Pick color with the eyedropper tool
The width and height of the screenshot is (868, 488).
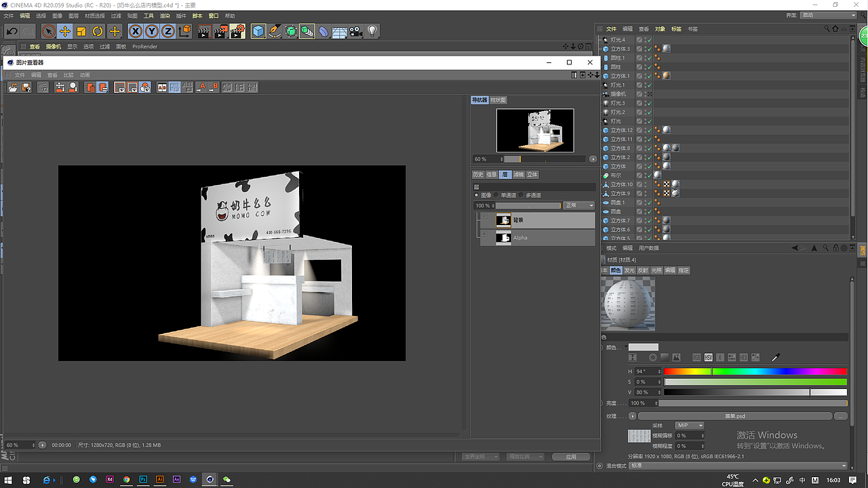776,357
